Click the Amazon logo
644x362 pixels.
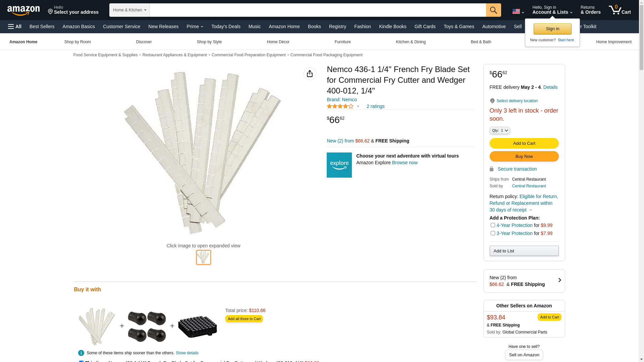coord(23,10)
